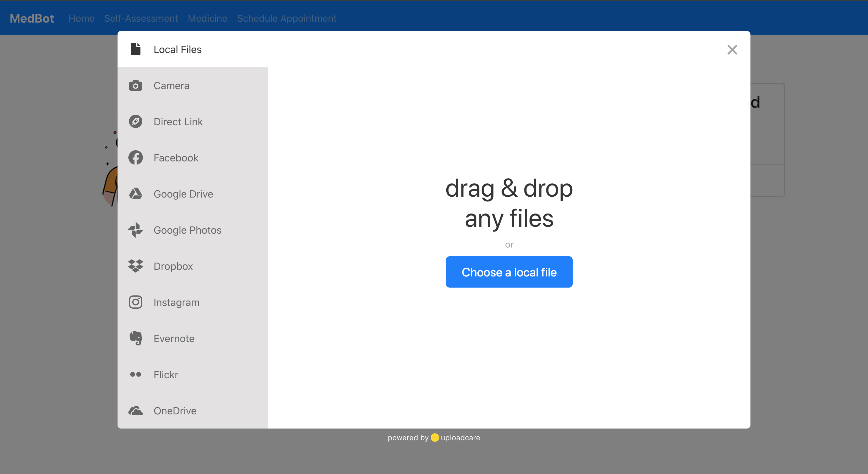Click the drag & drop any files area
This screenshot has height=474, width=868.
[509, 203]
